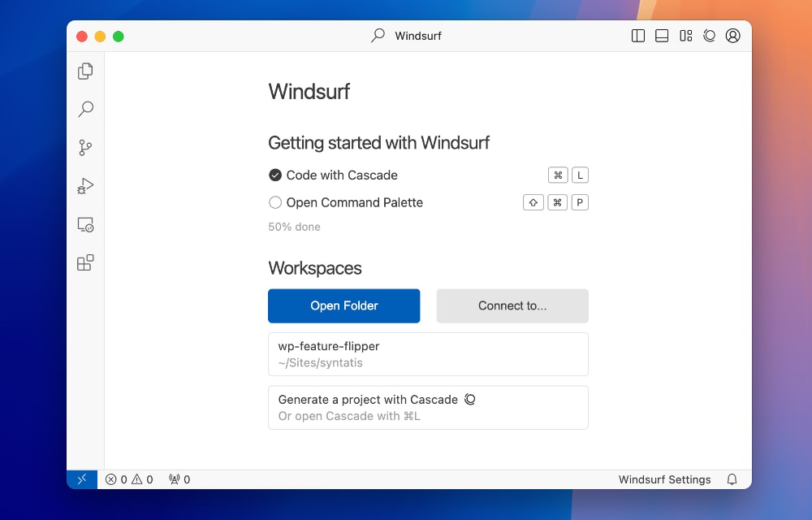The width and height of the screenshot is (812, 520).
Task: Open the Remote Explorer panel
Action: point(85,225)
